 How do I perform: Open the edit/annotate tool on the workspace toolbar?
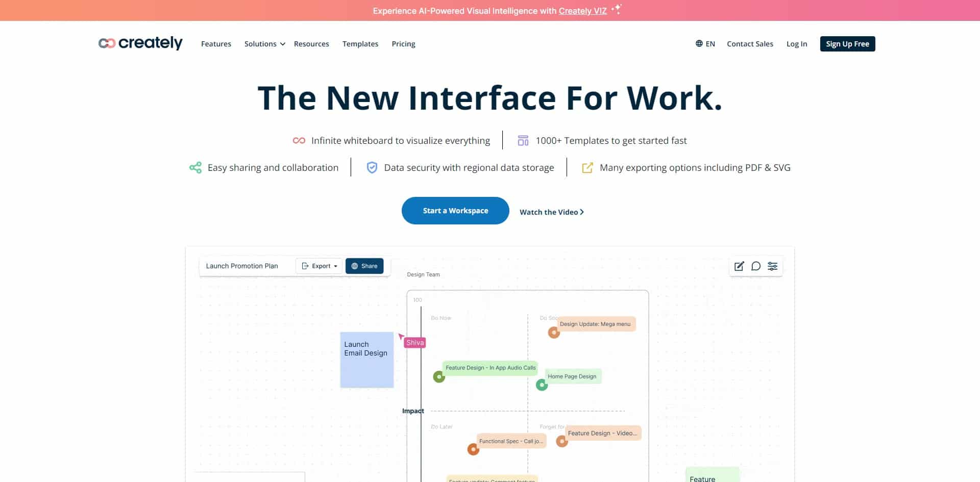pyautogui.click(x=739, y=266)
